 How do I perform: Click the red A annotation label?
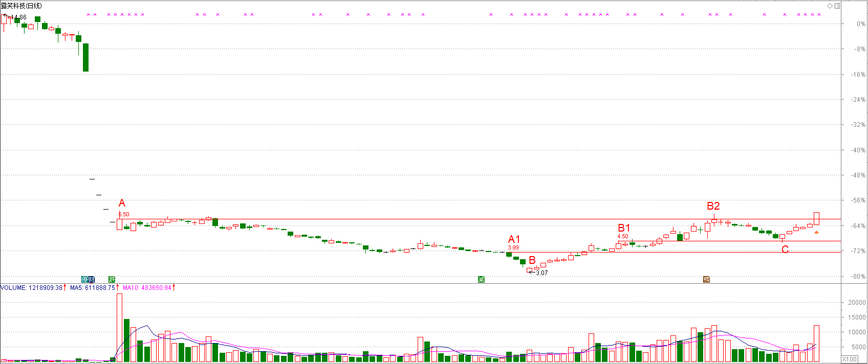pyautogui.click(x=122, y=203)
